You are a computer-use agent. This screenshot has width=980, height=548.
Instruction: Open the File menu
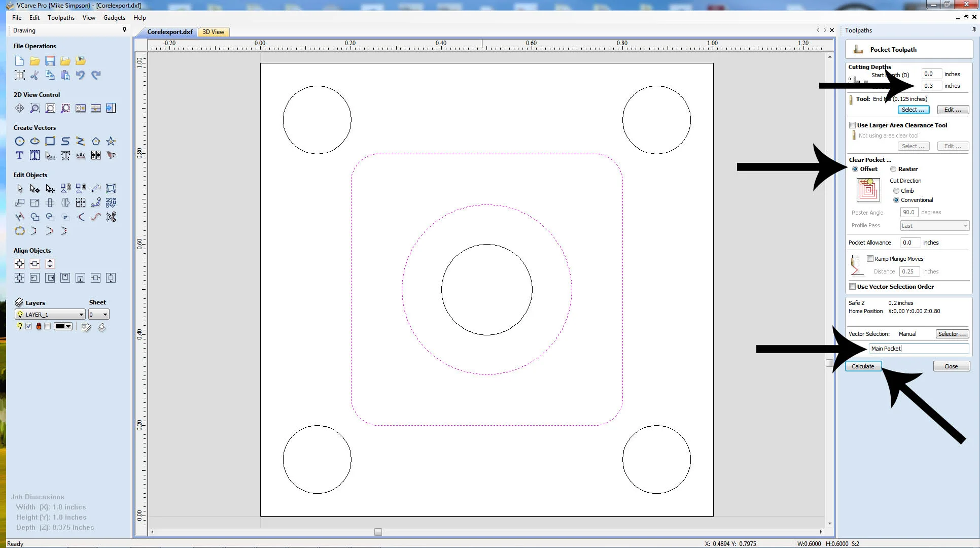[17, 18]
